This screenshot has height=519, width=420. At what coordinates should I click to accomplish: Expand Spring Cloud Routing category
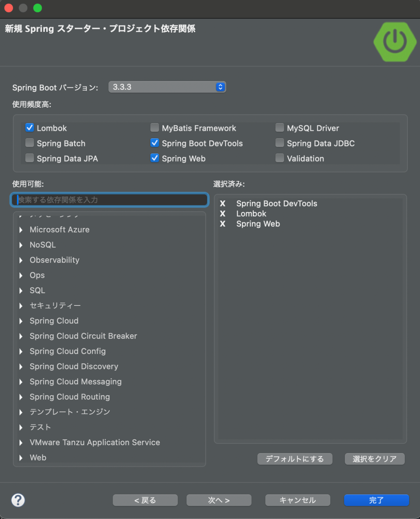click(21, 397)
